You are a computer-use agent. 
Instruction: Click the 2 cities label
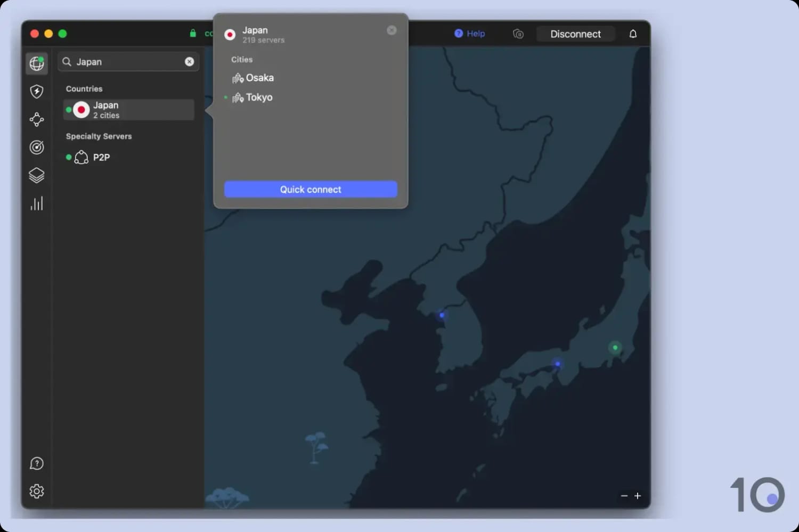107,116
